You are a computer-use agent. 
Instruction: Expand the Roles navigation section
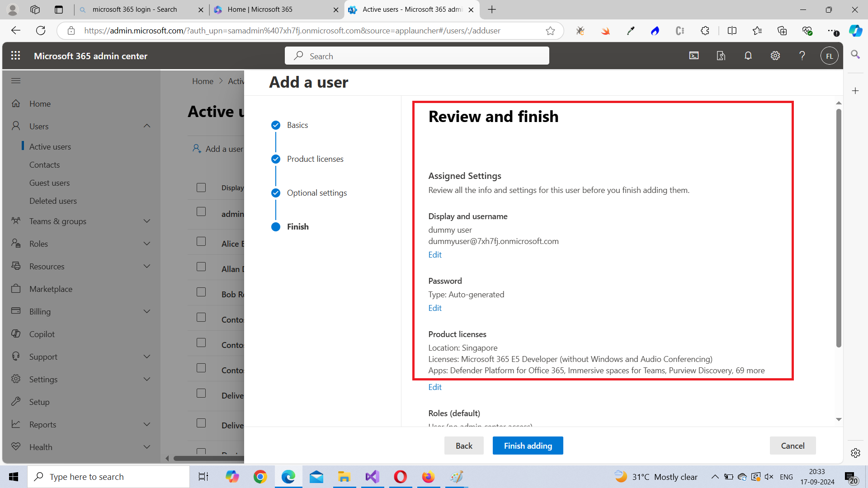pos(147,244)
